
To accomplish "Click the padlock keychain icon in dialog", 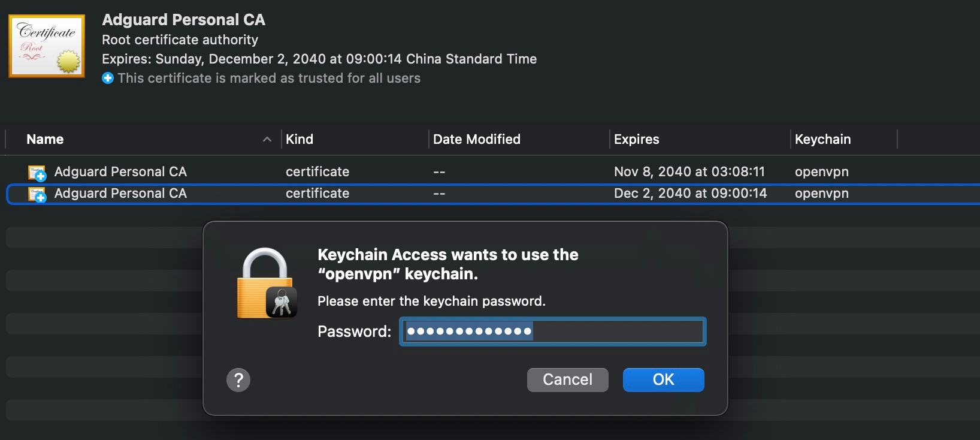I will pos(266,283).
